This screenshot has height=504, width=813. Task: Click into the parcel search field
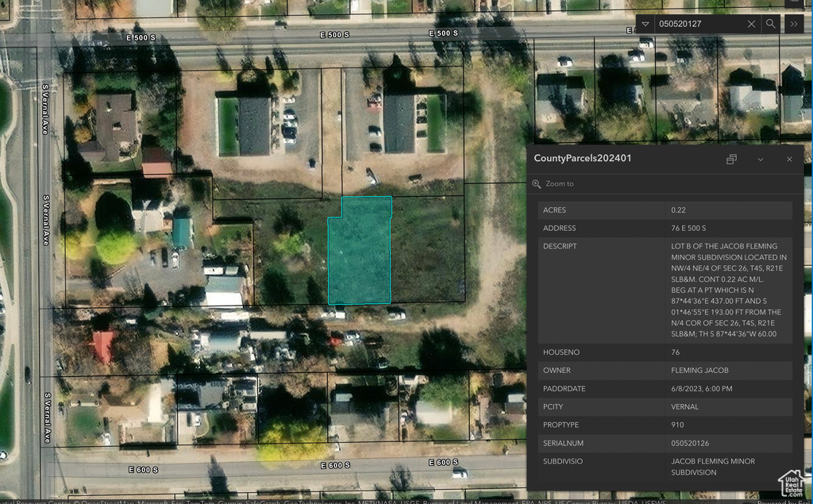[x=699, y=24]
